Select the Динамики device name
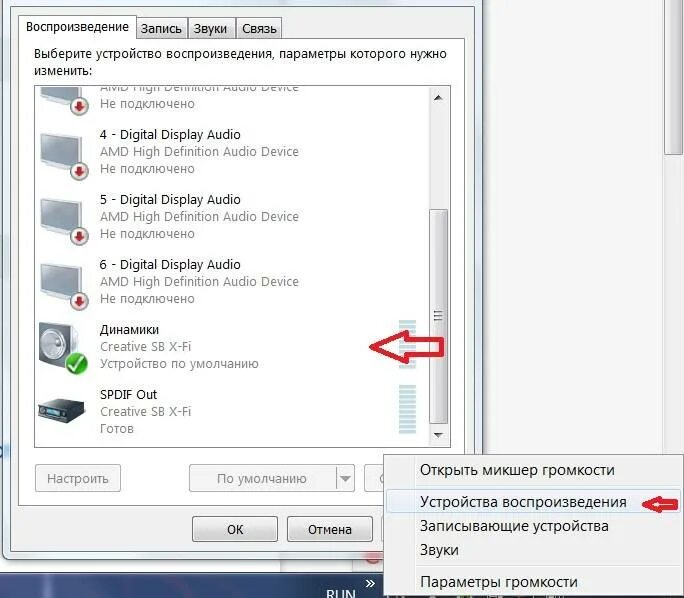The height and width of the screenshot is (598, 684). (x=129, y=329)
